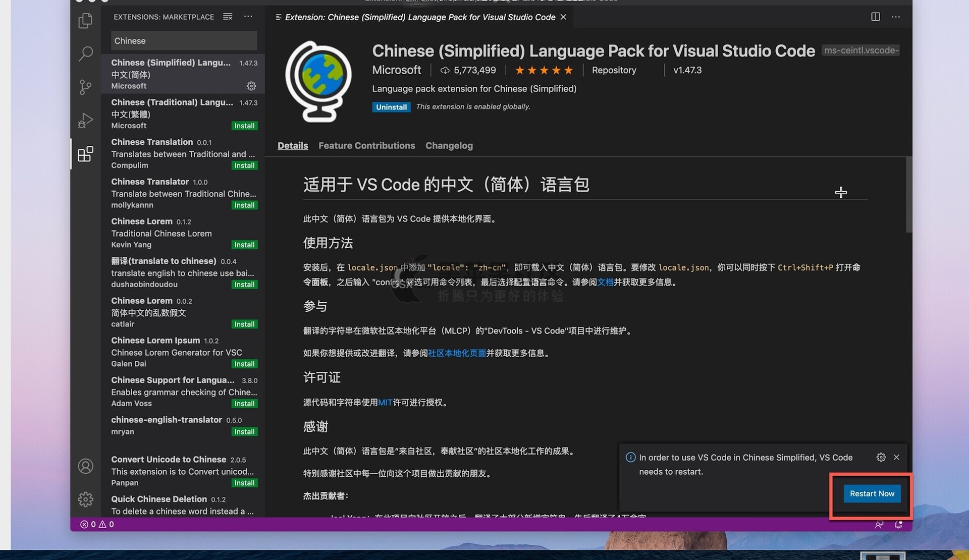The height and width of the screenshot is (560, 969).
Task: Click the install count cloud icon
Action: coord(445,70)
